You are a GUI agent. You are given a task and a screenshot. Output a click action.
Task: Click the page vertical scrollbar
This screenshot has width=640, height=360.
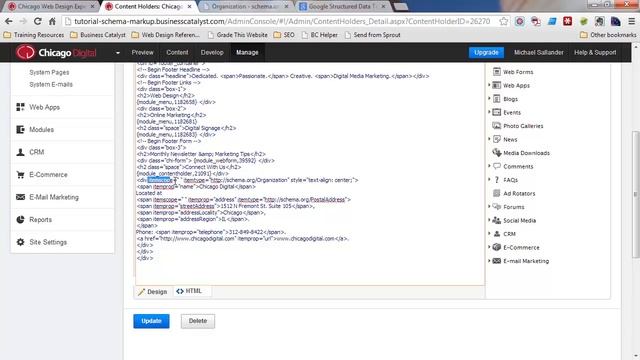point(636,194)
